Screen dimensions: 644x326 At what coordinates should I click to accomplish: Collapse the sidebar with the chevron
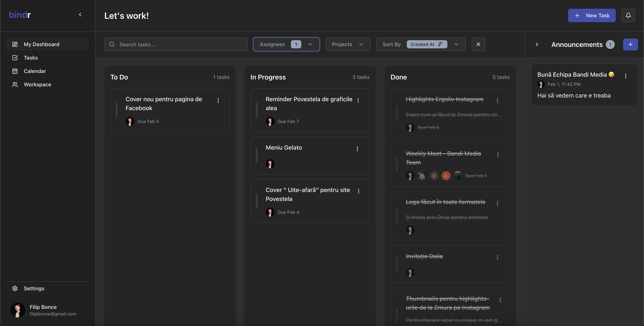[80, 15]
